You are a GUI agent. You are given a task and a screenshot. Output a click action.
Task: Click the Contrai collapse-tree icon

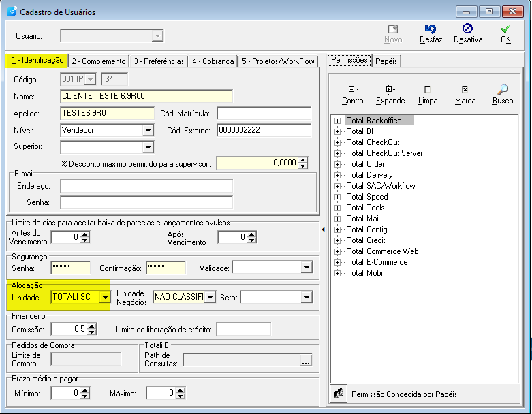(353, 89)
